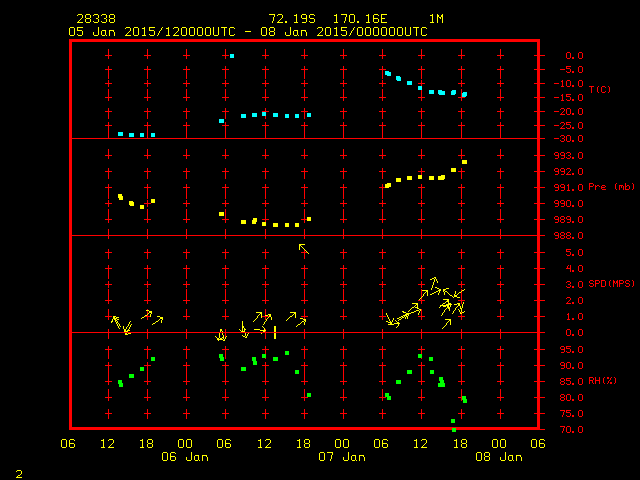Screen dimensions: 640x480
Task: Click the -20.0 temperature tick value
Action: click(x=569, y=112)
